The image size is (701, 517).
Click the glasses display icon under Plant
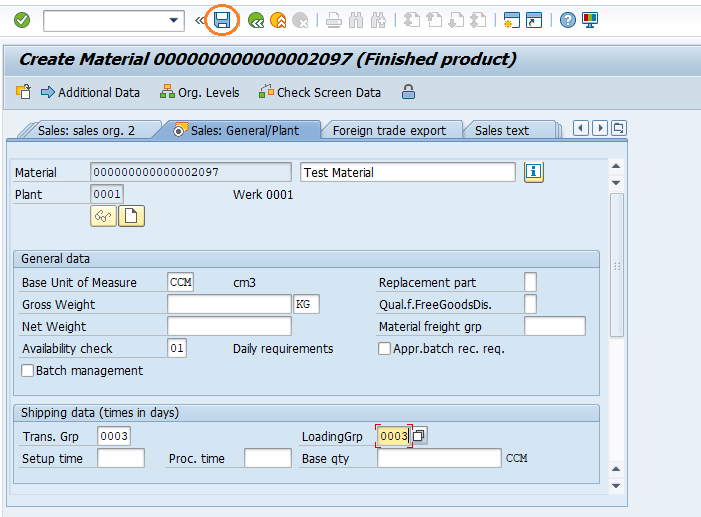tap(103, 216)
